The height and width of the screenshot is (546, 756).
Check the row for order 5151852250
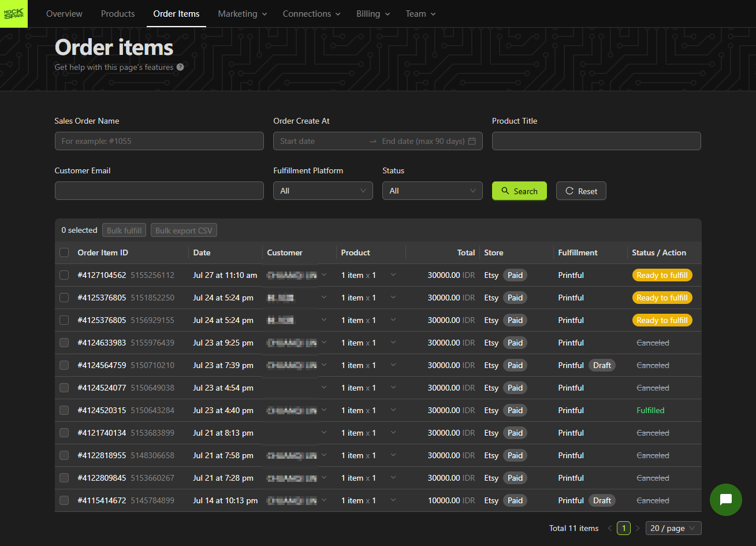point(64,298)
